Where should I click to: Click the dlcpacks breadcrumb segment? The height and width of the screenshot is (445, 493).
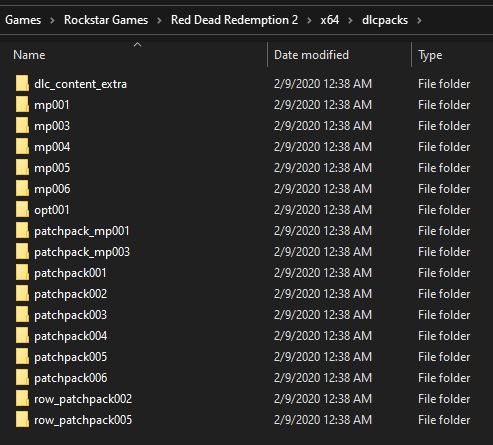[x=385, y=20]
